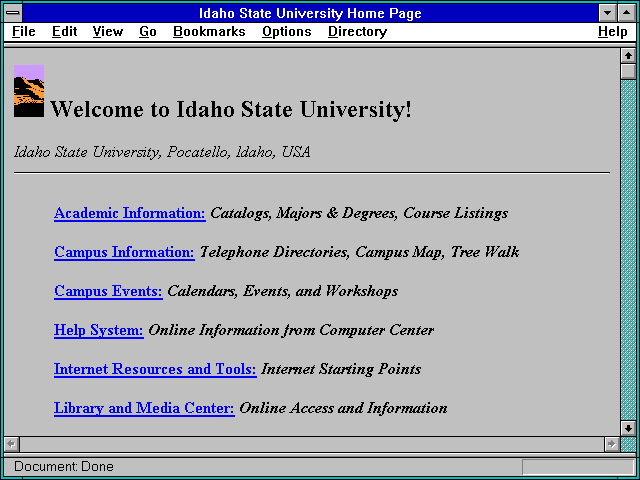Click the vertical scrollbar thumb
The image size is (640, 480).
click(628, 71)
